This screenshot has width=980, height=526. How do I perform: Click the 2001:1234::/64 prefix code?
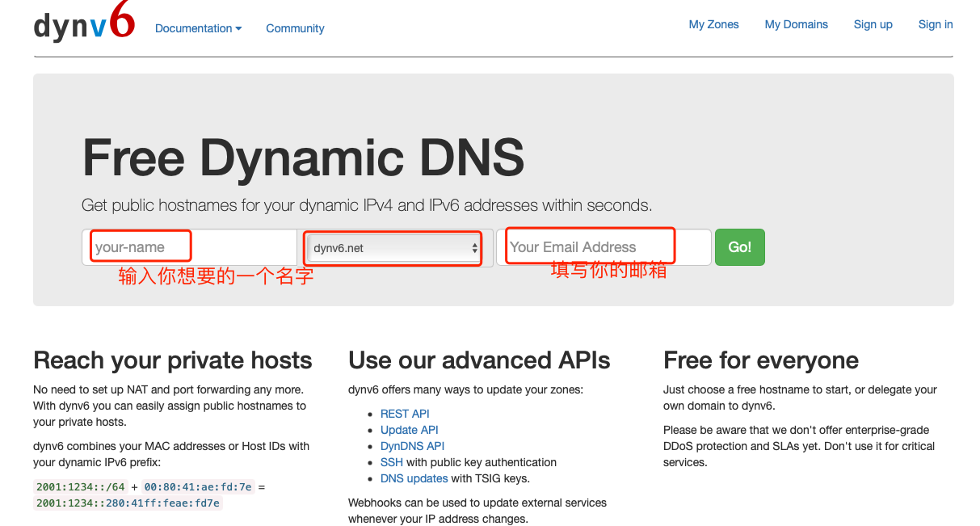[x=80, y=486]
